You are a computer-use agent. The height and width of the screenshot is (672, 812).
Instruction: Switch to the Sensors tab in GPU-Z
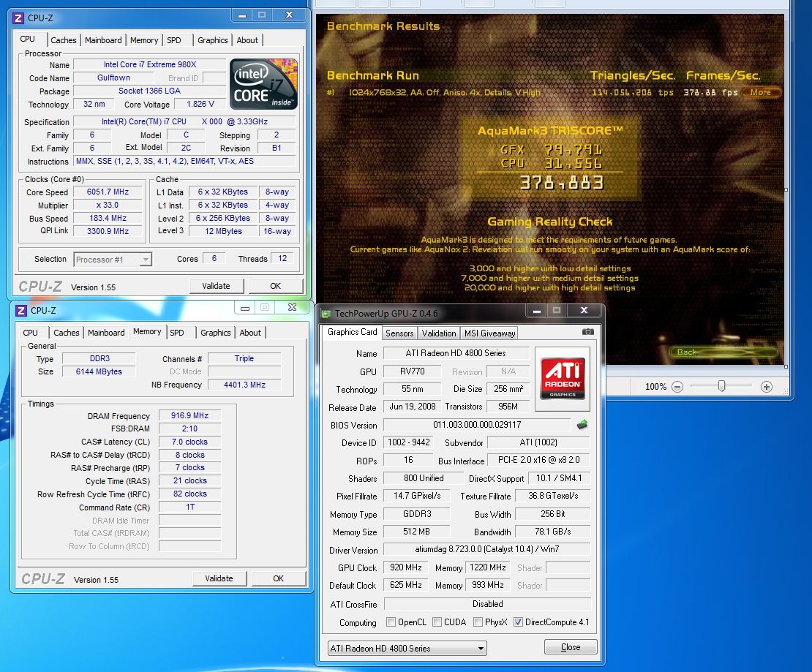tap(399, 333)
